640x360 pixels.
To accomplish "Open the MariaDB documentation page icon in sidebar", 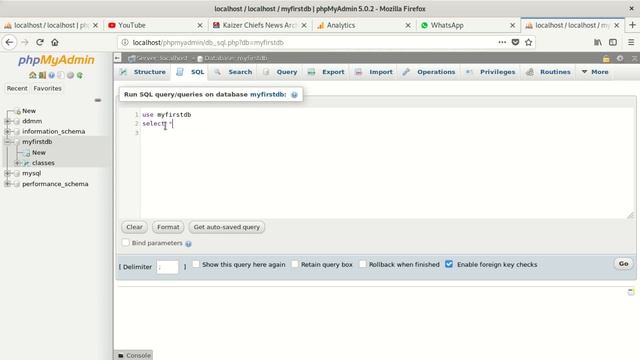I will pyautogui.click(x=61, y=75).
